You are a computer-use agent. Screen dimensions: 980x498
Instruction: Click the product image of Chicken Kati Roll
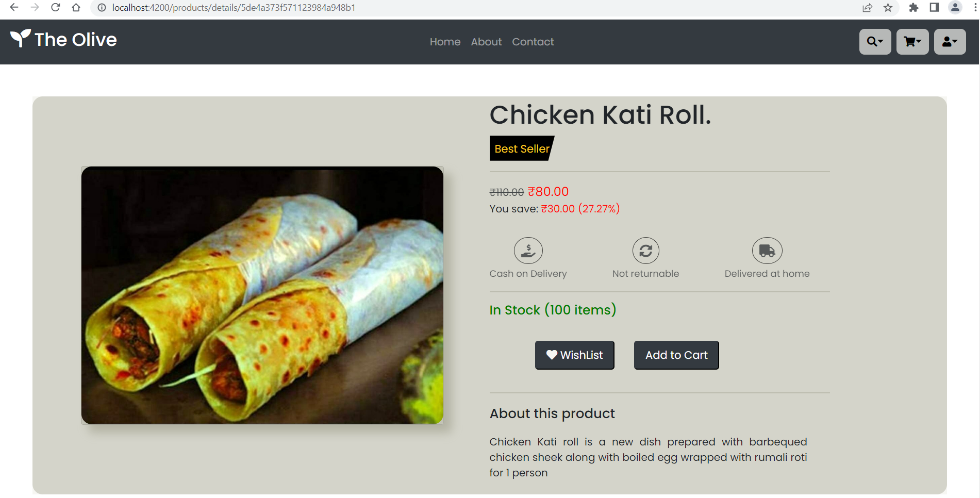pyautogui.click(x=262, y=295)
